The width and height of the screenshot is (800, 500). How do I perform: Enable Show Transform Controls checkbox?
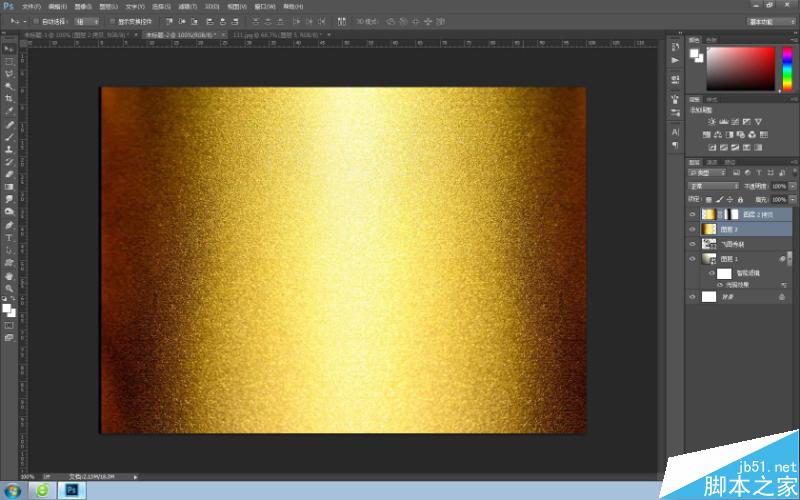112,21
